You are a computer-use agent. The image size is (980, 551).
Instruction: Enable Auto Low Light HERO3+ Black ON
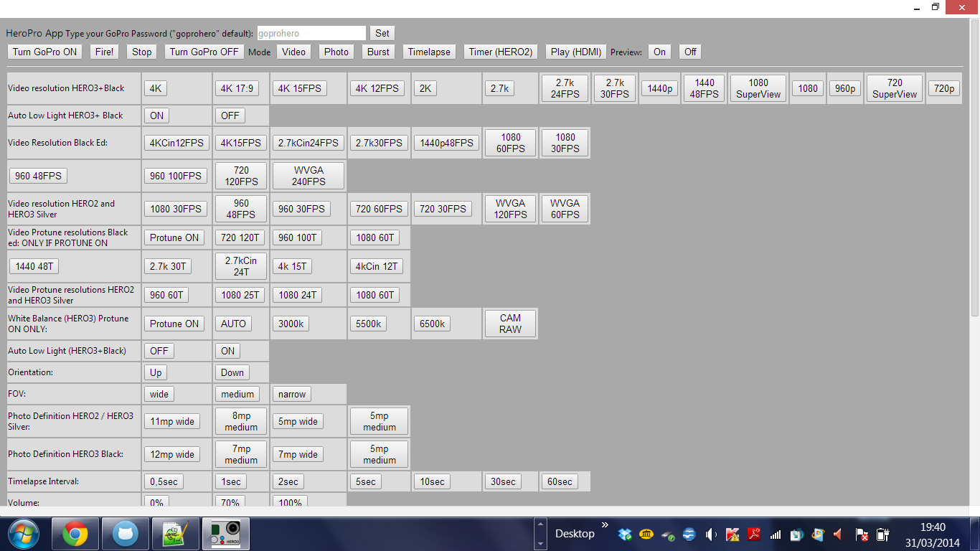pos(157,116)
